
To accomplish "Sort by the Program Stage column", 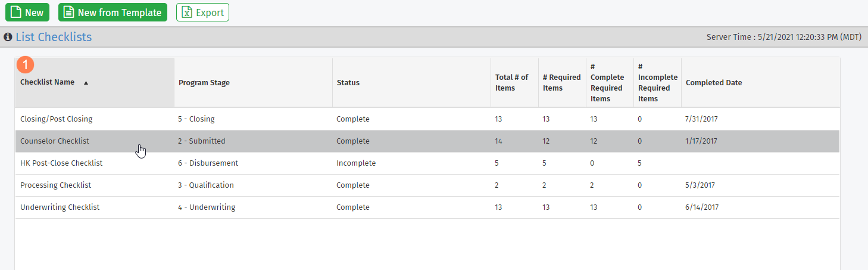I will click(204, 83).
